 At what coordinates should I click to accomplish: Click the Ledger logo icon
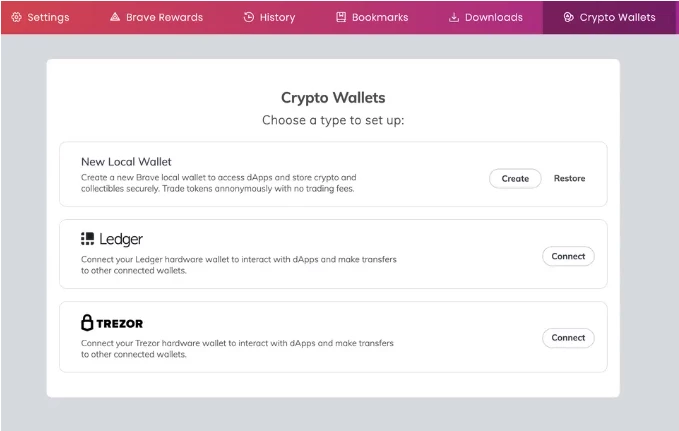tap(87, 239)
